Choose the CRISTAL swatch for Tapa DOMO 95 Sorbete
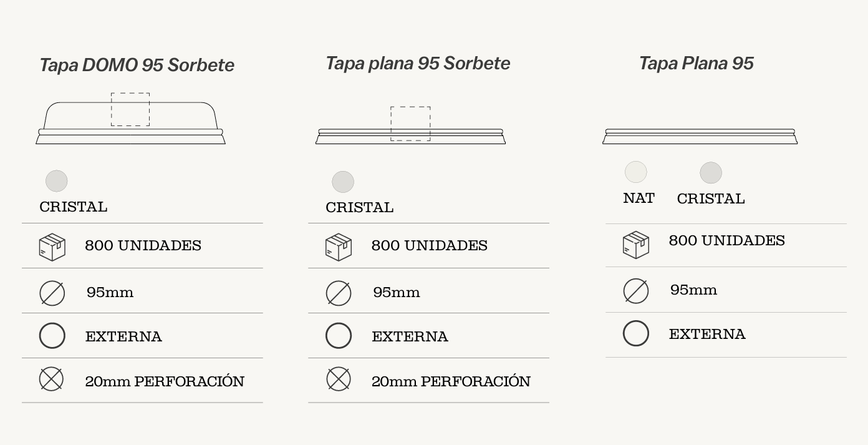 57,181
